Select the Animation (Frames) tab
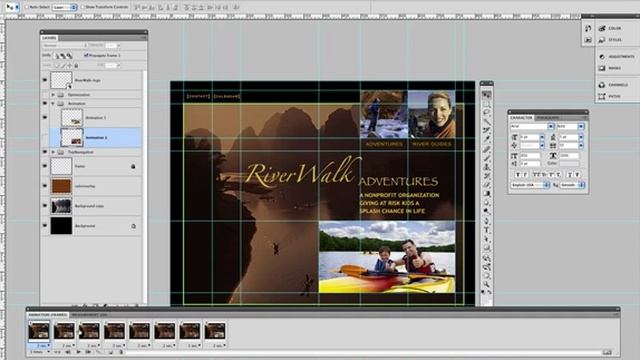This screenshot has height=360, width=640. (x=48, y=315)
